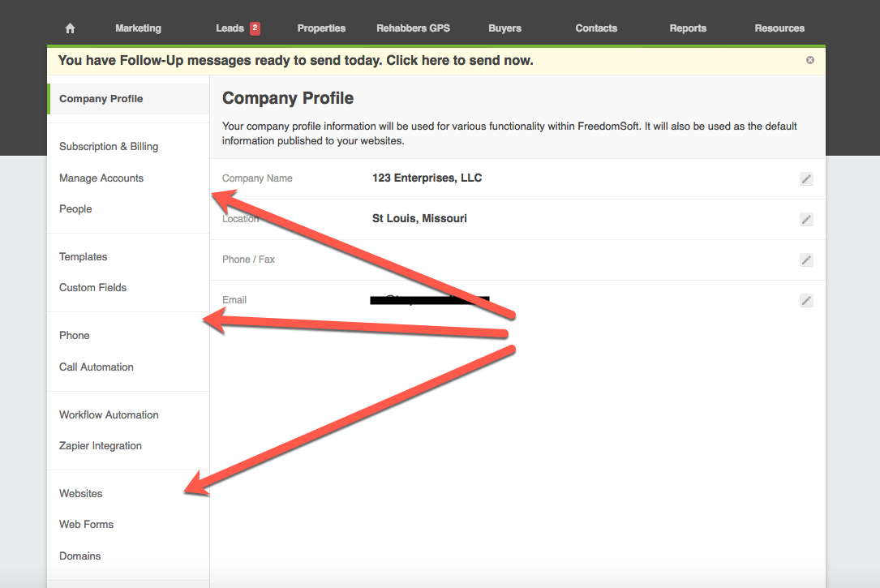Open the Reports menu
The width and height of the screenshot is (880, 588).
click(688, 28)
